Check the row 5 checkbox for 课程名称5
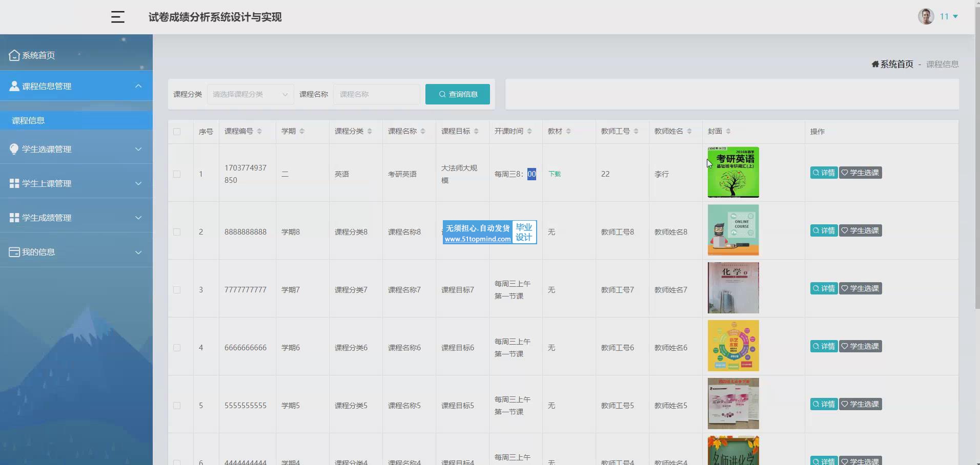Image resolution: width=980 pixels, height=465 pixels. (177, 406)
